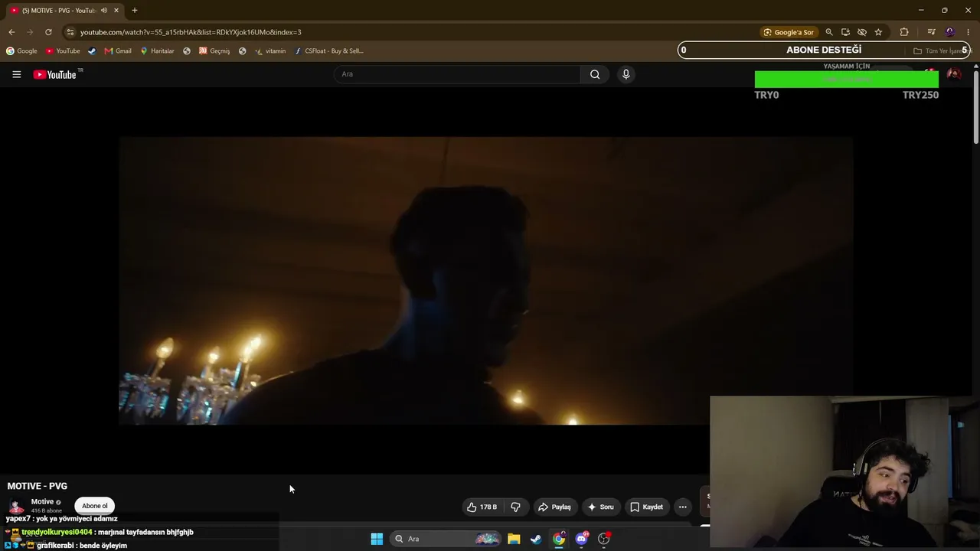Click the 416 B abone subscriber count
980x551 pixels.
coord(47,510)
